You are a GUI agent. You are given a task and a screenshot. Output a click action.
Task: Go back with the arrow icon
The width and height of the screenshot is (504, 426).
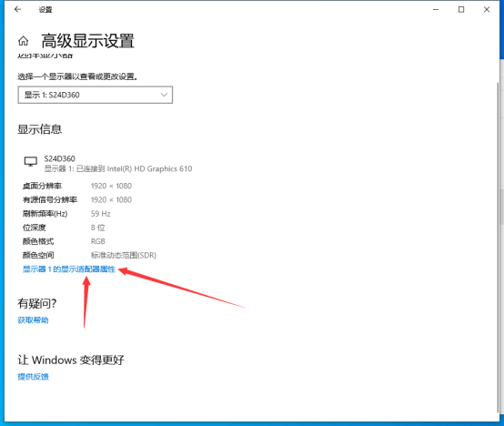[x=17, y=10]
